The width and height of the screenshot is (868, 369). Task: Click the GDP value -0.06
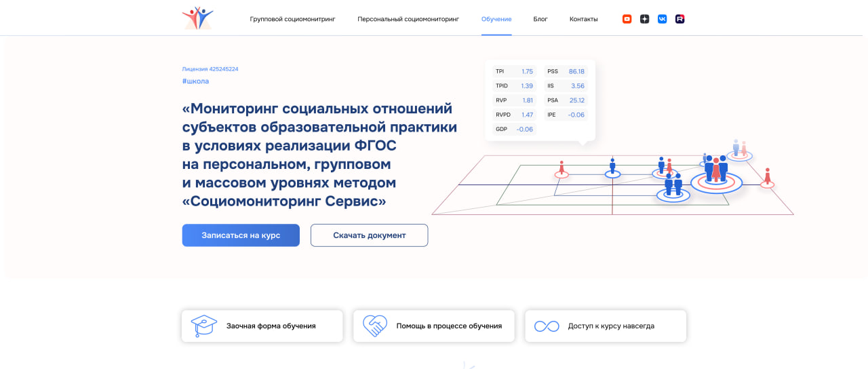[524, 129]
